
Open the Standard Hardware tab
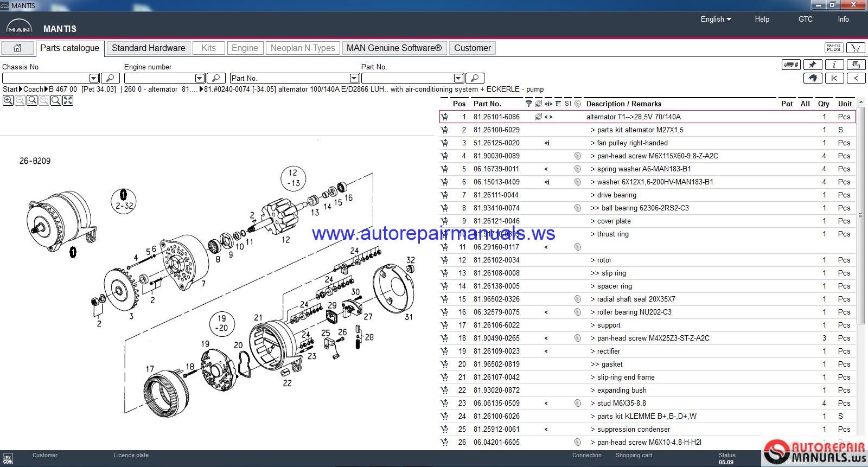pyautogui.click(x=149, y=48)
